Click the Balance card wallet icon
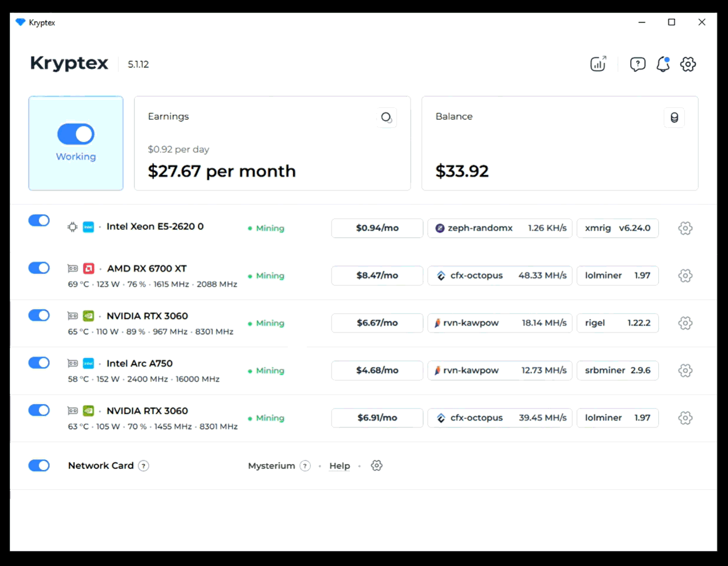Image resolution: width=728 pixels, height=566 pixels. click(674, 117)
